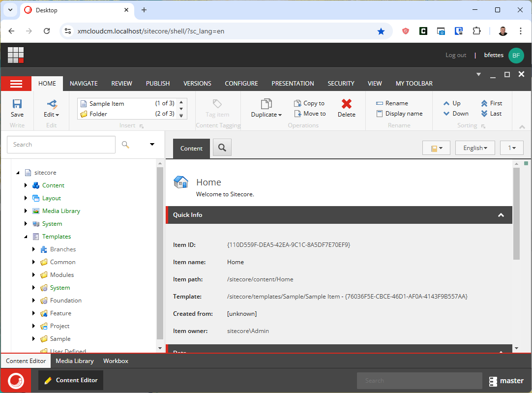Screen dimensions: 532x393
Task: Collapse the Templates tree node
Action: [x=26, y=237]
